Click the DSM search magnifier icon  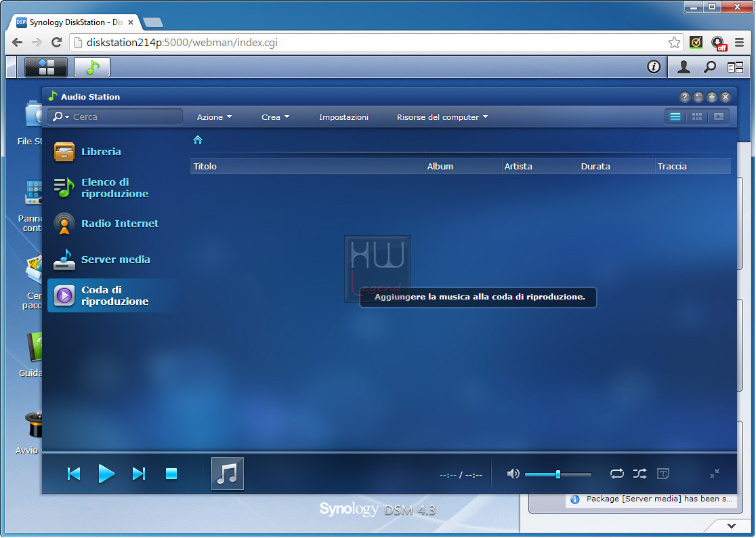point(709,67)
